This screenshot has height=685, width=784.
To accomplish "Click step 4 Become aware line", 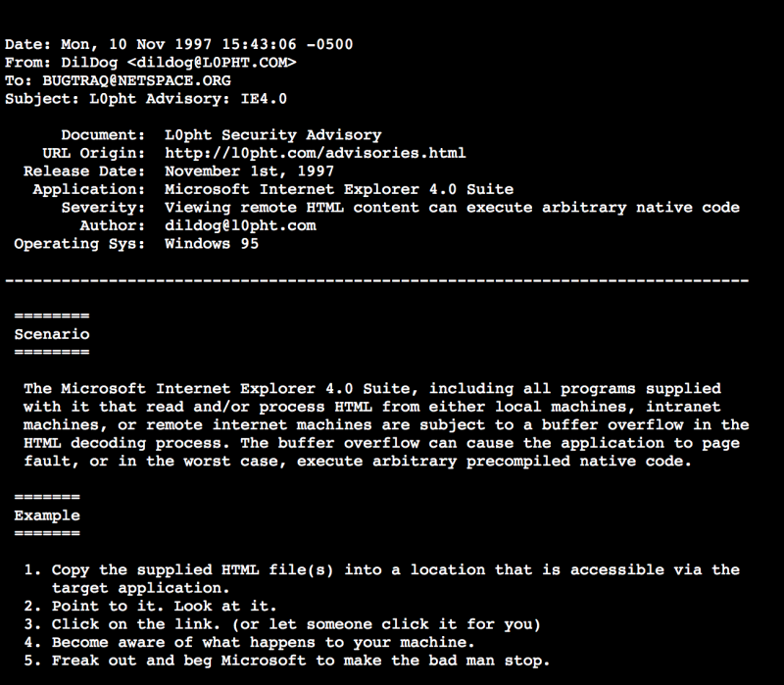I will (249, 643).
